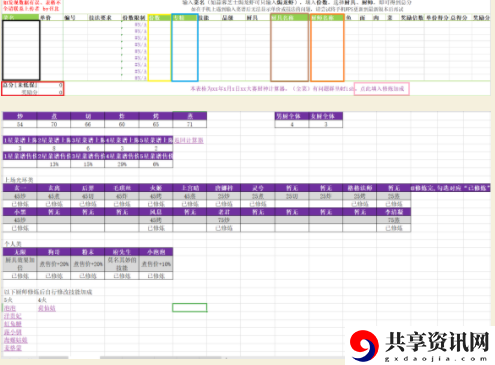Select the 厨具名称 header in the brown box
This screenshot has width=495, height=365.
coord(289,17)
